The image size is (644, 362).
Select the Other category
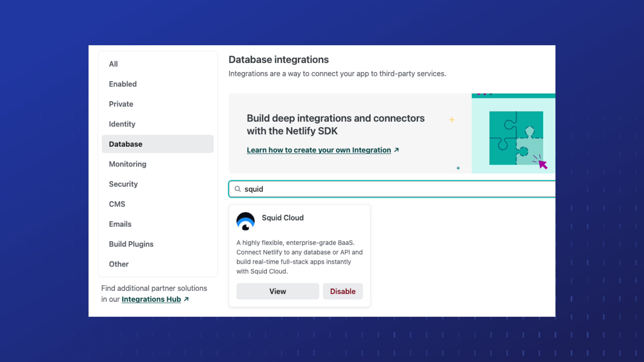tap(119, 264)
